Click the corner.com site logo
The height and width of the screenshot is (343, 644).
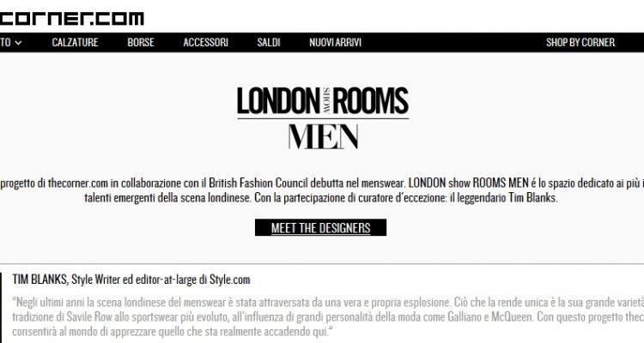pos(72,19)
